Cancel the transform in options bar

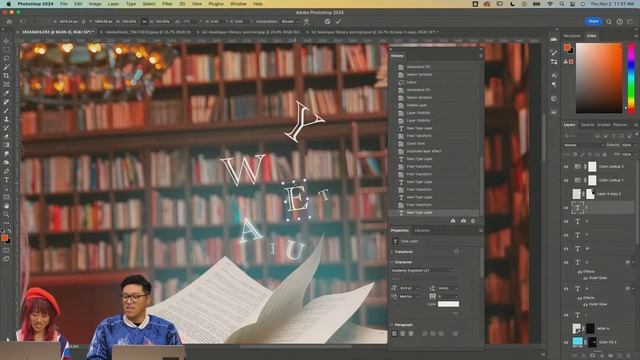click(x=327, y=22)
